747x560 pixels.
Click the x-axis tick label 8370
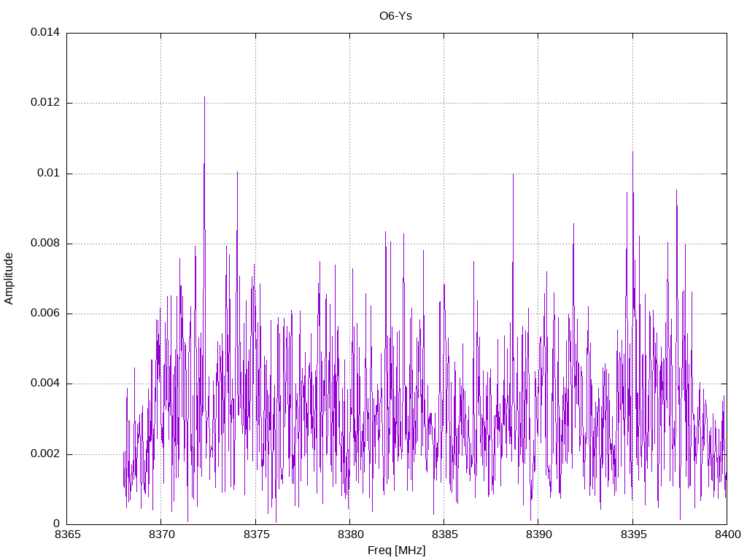click(x=162, y=534)
